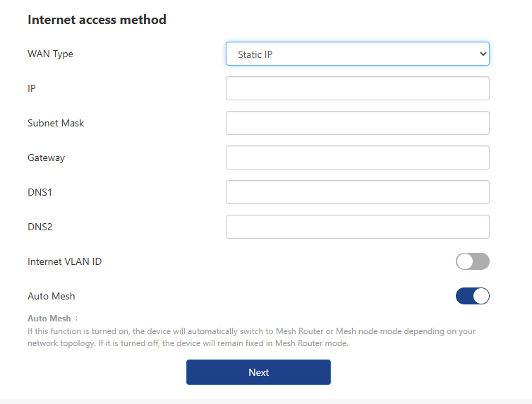Click the IP address input field

coord(357,89)
